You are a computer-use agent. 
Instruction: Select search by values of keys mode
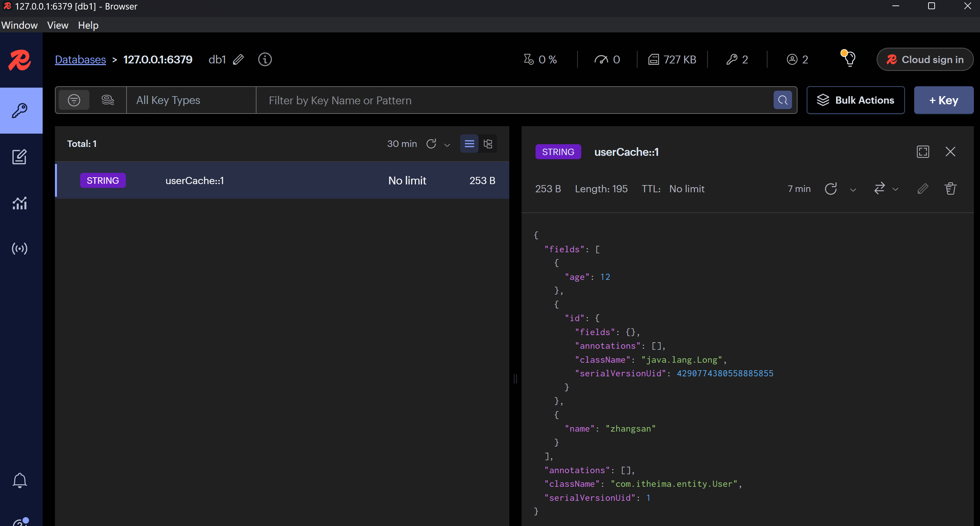coord(108,100)
